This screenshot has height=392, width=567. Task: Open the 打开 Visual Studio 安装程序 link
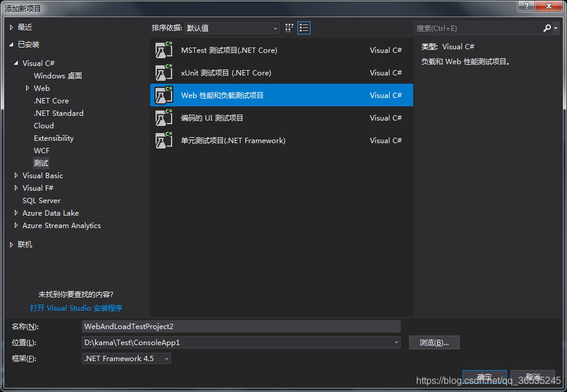click(76, 308)
